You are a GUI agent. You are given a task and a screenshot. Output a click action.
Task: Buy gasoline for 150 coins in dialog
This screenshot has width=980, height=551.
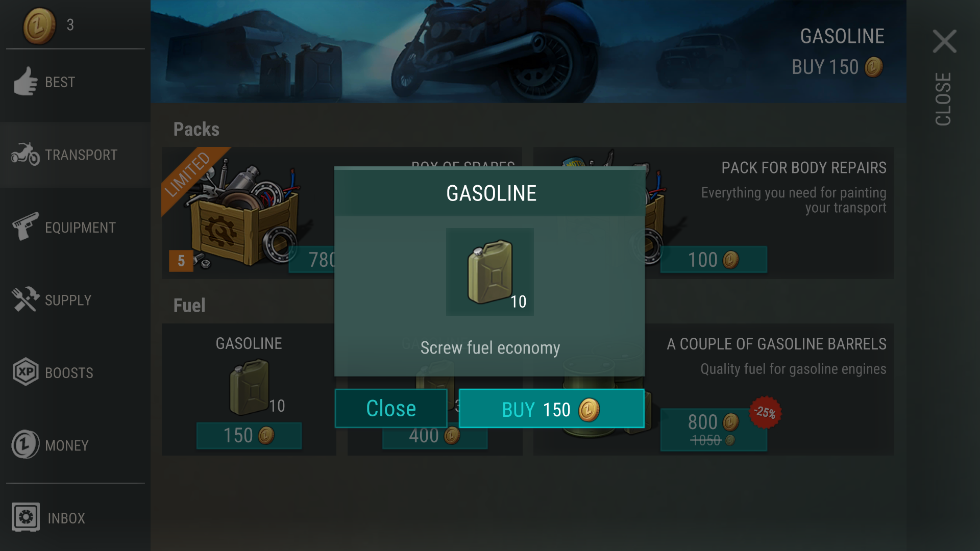click(552, 409)
